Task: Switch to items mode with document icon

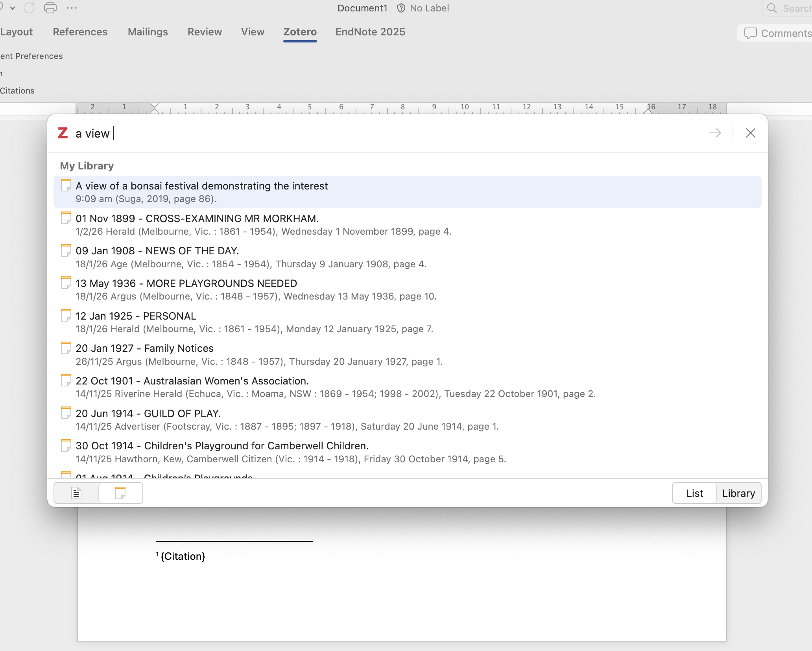Action: (x=76, y=493)
